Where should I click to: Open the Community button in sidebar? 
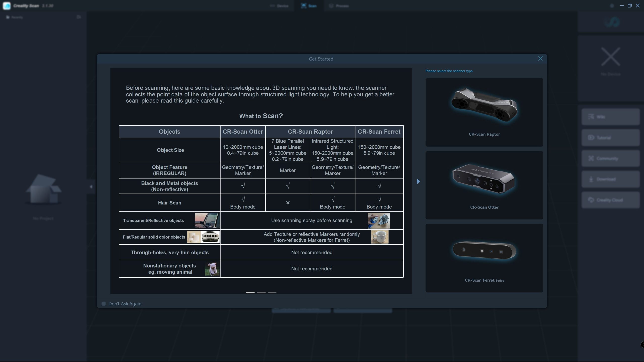pos(611,158)
